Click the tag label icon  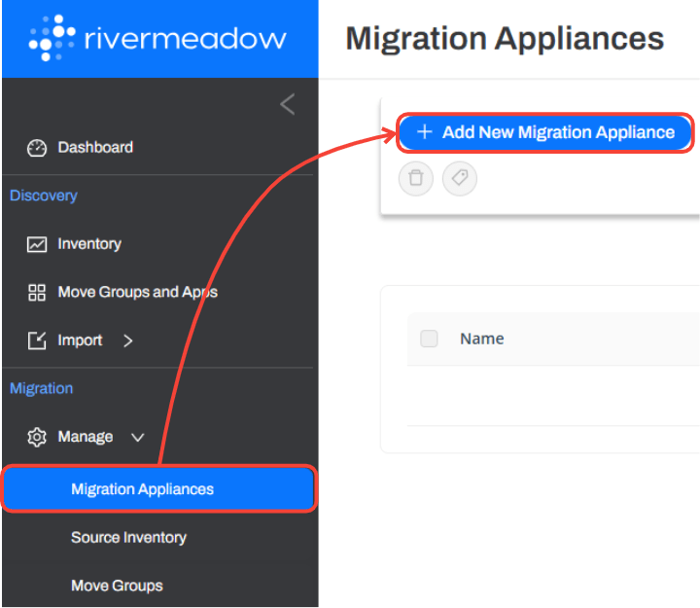coord(459,178)
